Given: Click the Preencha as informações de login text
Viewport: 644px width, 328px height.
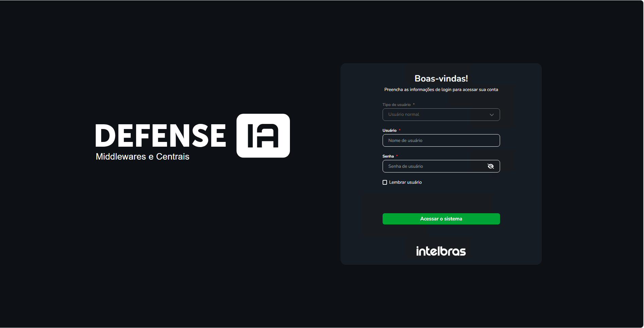Looking at the screenshot, I should (x=441, y=90).
